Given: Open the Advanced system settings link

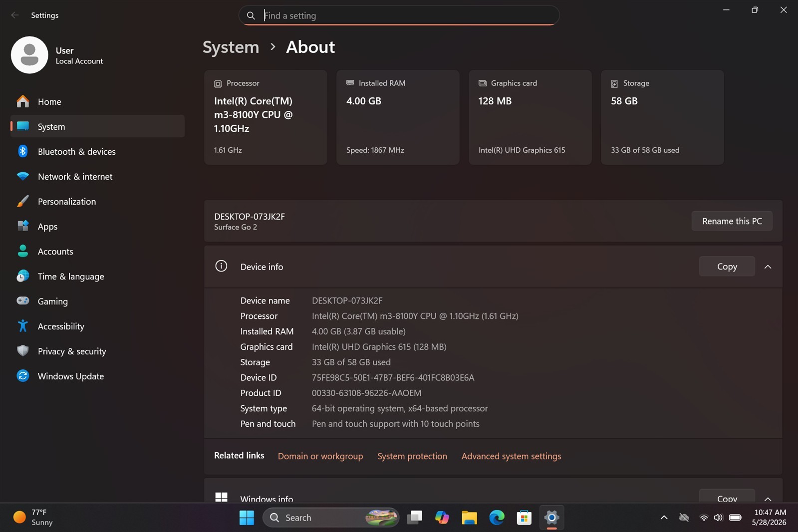Looking at the screenshot, I should pyautogui.click(x=511, y=456).
